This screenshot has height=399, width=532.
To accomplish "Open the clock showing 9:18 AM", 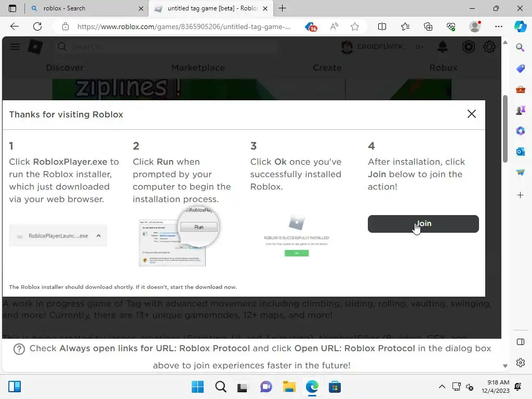I will coord(495,387).
